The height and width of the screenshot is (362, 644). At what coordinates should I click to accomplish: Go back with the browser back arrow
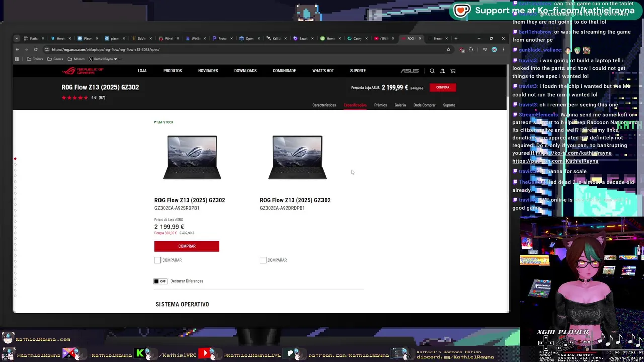click(x=17, y=49)
